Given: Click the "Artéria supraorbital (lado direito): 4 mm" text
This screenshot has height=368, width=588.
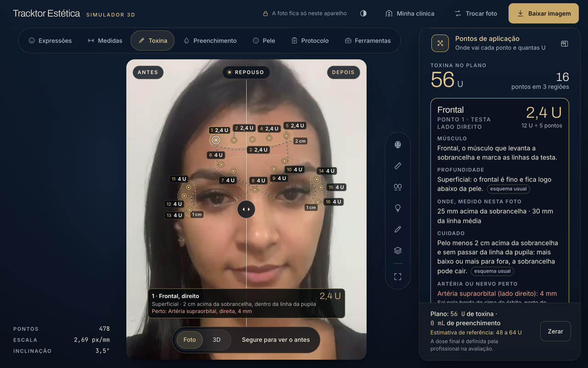Looking at the screenshot, I should click(x=497, y=293).
